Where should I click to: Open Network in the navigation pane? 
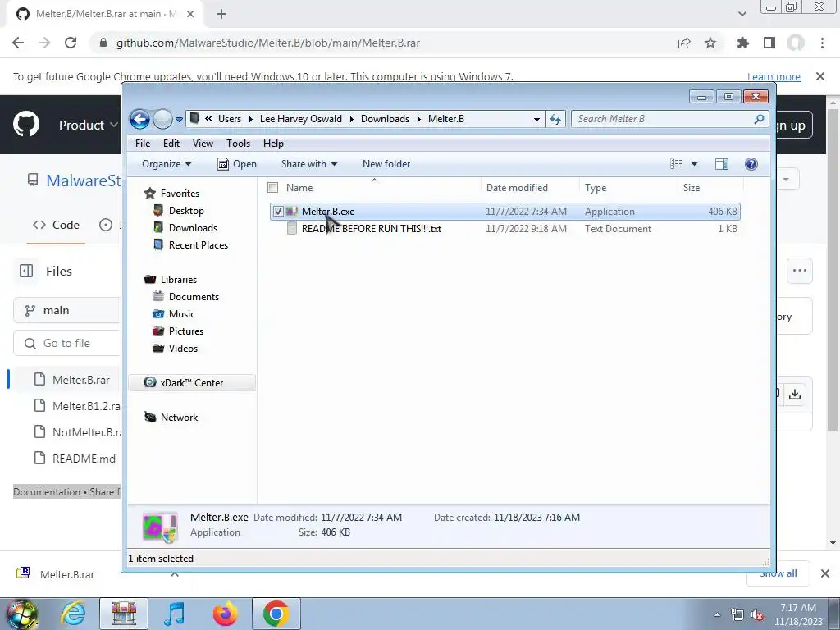click(x=179, y=418)
